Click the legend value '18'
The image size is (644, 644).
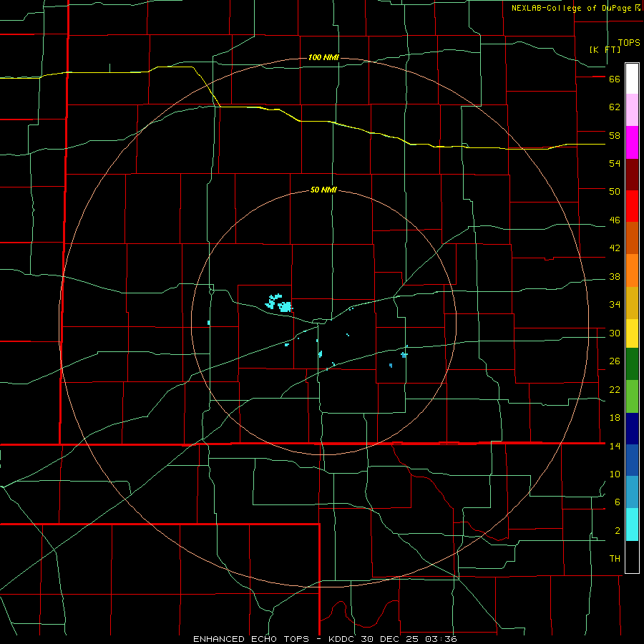coord(615,418)
